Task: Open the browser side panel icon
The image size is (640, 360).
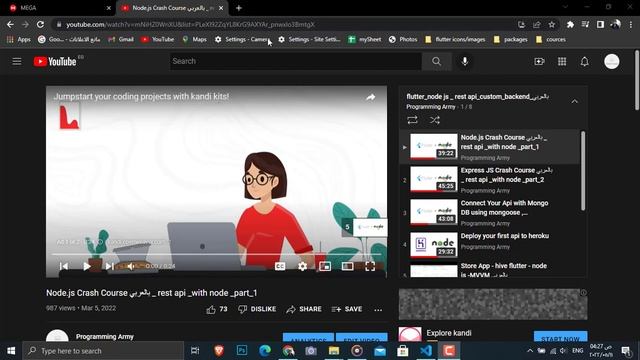Action: coord(600,24)
